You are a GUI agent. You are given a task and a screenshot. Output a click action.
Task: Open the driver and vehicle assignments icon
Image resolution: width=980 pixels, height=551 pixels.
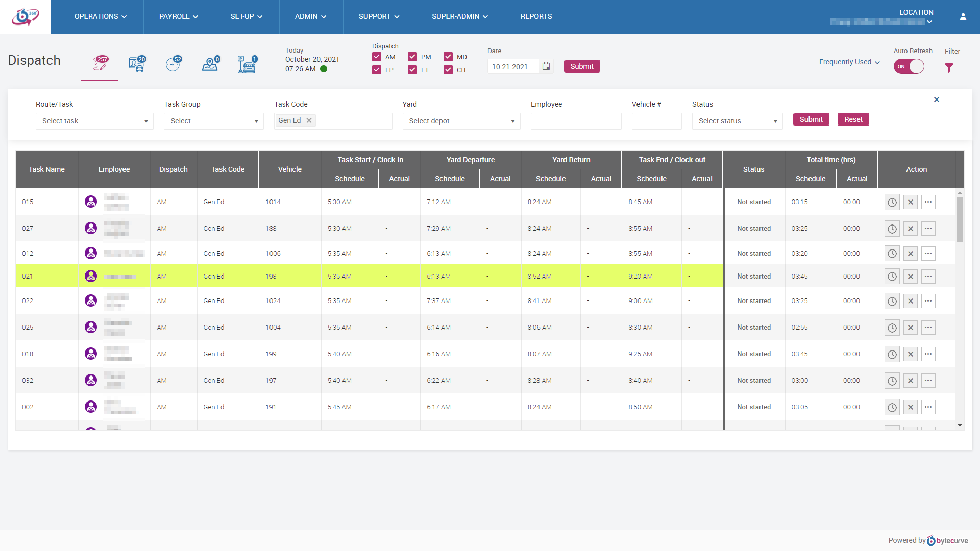click(137, 64)
